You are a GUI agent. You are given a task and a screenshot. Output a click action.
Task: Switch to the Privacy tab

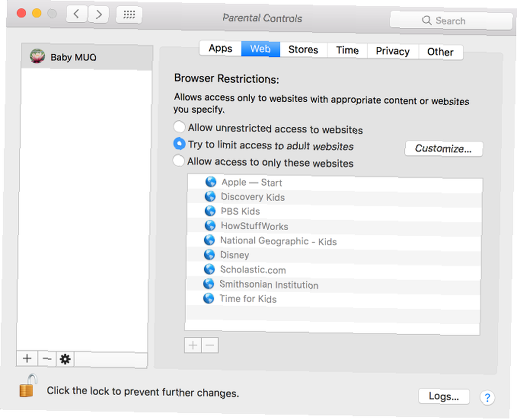pos(393,51)
